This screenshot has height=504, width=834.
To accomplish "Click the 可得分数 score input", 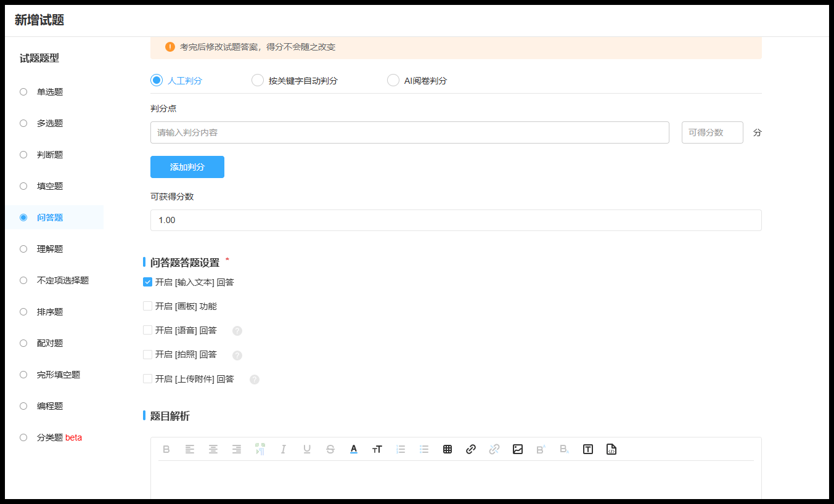I will (713, 132).
